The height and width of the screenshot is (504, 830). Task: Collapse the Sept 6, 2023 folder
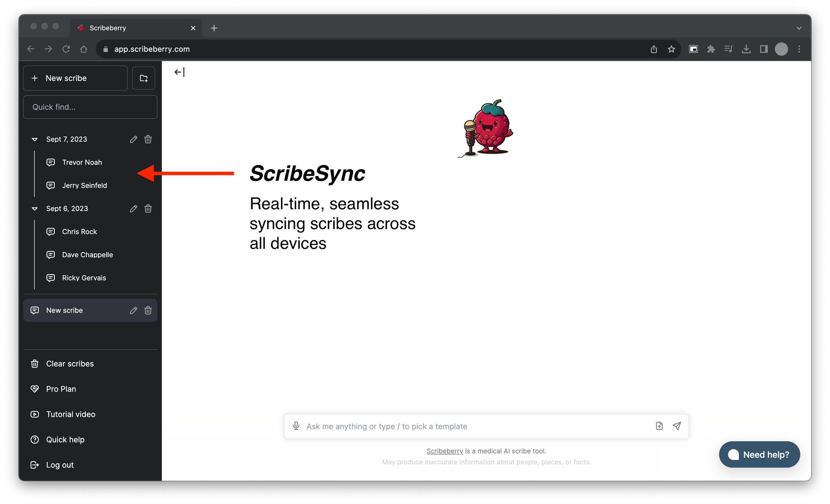tap(35, 209)
